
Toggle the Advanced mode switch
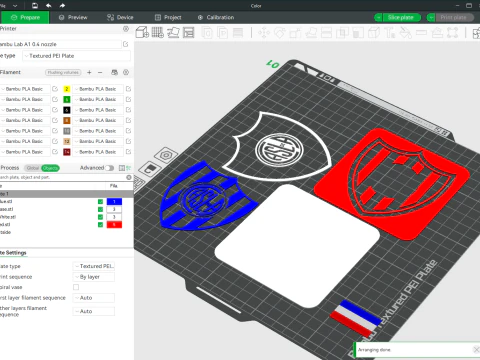(x=109, y=168)
